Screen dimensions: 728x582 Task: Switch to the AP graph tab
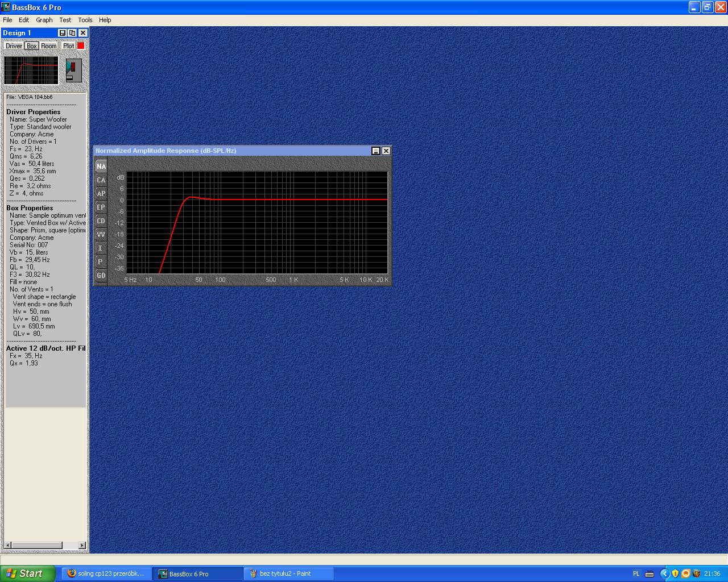click(x=101, y=194)
